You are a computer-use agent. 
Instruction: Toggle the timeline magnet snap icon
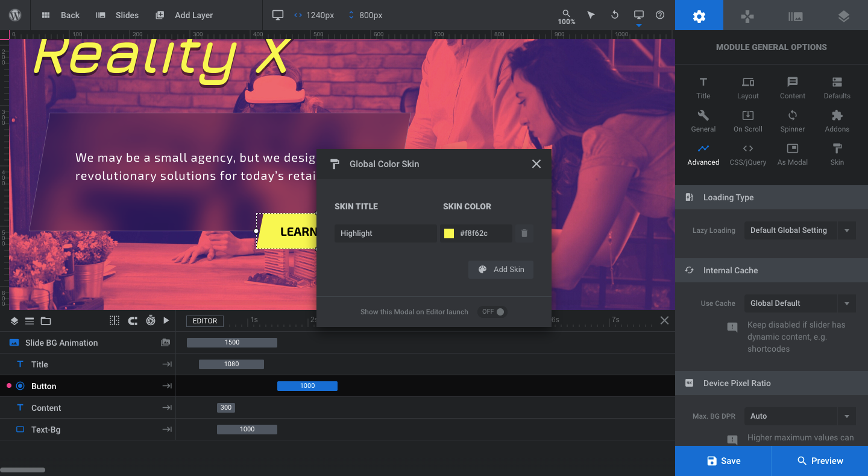(133, 321)
